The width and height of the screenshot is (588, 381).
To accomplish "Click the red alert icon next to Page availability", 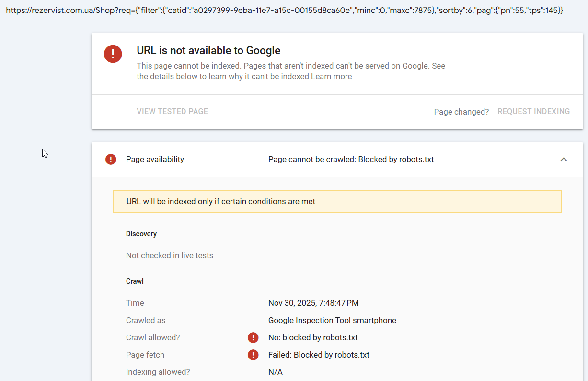I will coord(111,159).
